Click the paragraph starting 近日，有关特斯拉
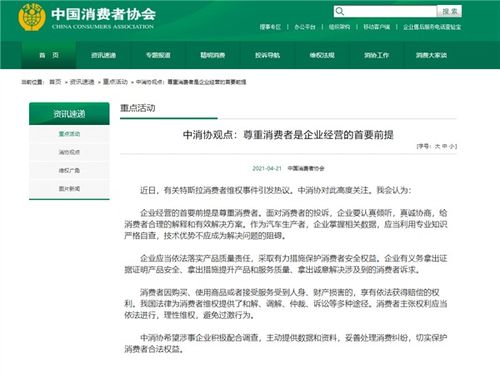 coord(275,190)
